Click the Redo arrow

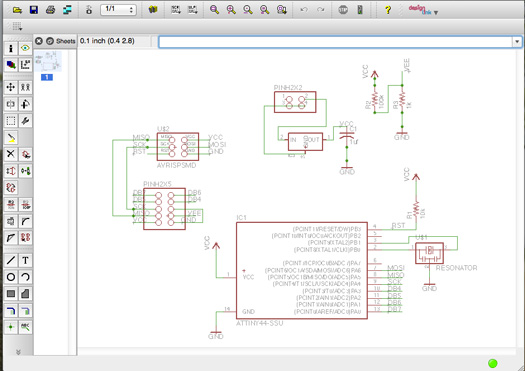point(321,10)
